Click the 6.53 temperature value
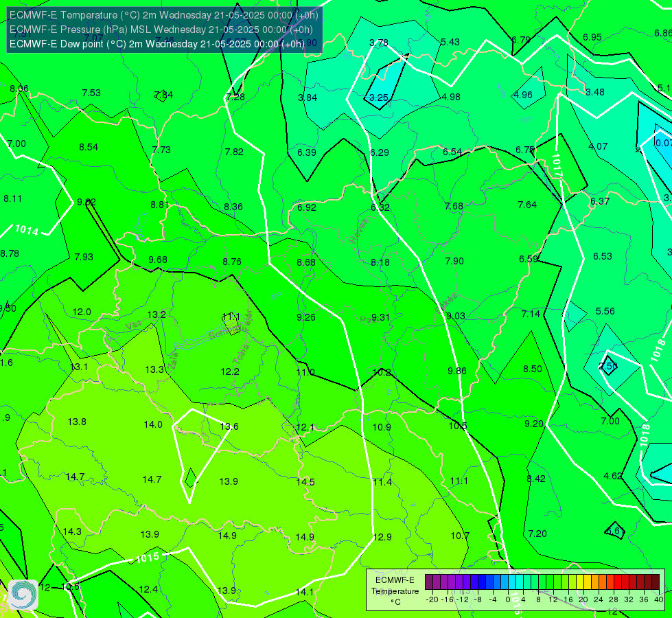This screenshot has width=672, height=618. [x=603, y=256]
